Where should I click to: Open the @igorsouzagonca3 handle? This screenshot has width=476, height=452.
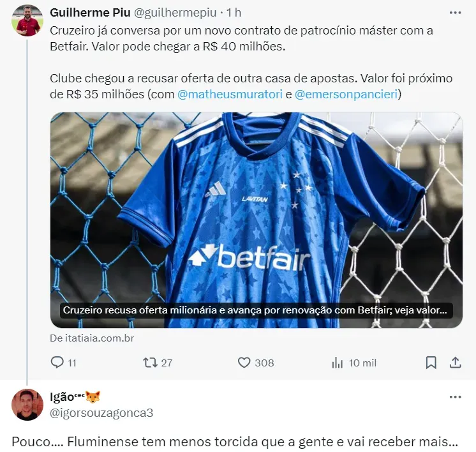[101, 413]
